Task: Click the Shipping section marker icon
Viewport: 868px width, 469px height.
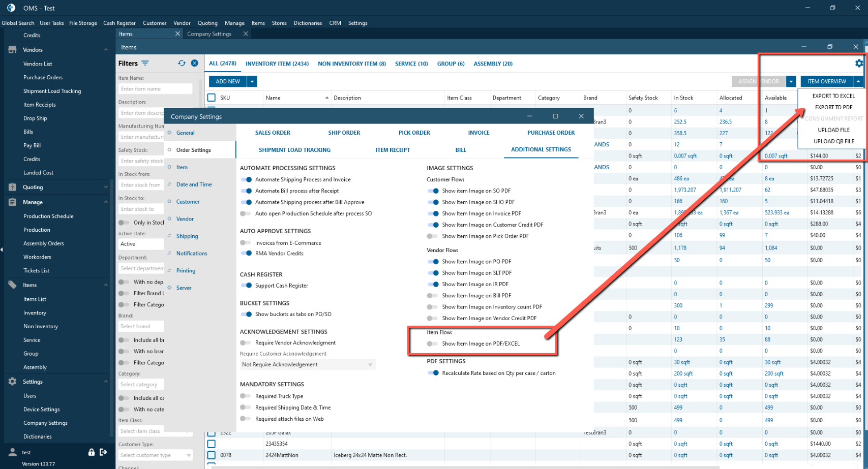Action: coord(169,236)
